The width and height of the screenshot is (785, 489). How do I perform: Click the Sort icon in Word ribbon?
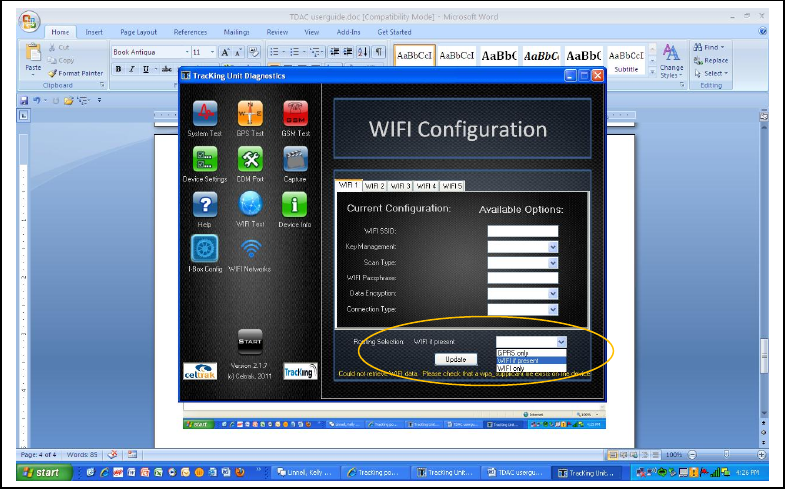363,52
